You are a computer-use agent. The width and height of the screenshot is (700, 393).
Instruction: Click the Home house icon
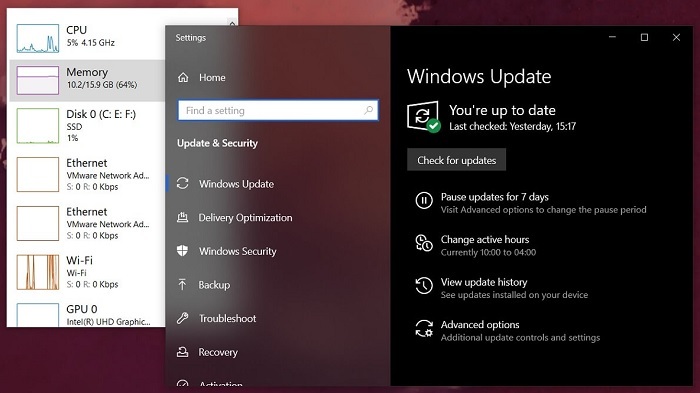(x=183, y=77)
